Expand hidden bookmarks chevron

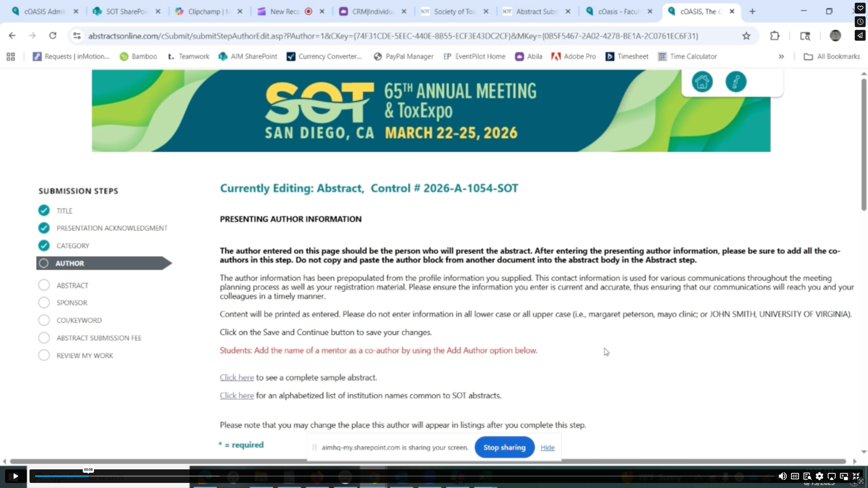coord(781,57)
